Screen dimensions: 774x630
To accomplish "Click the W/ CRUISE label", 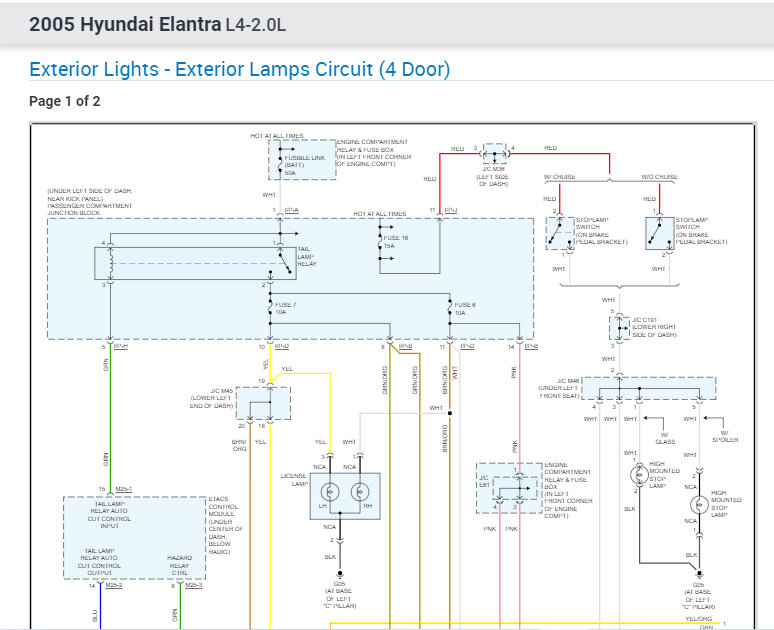I will 560,176.
